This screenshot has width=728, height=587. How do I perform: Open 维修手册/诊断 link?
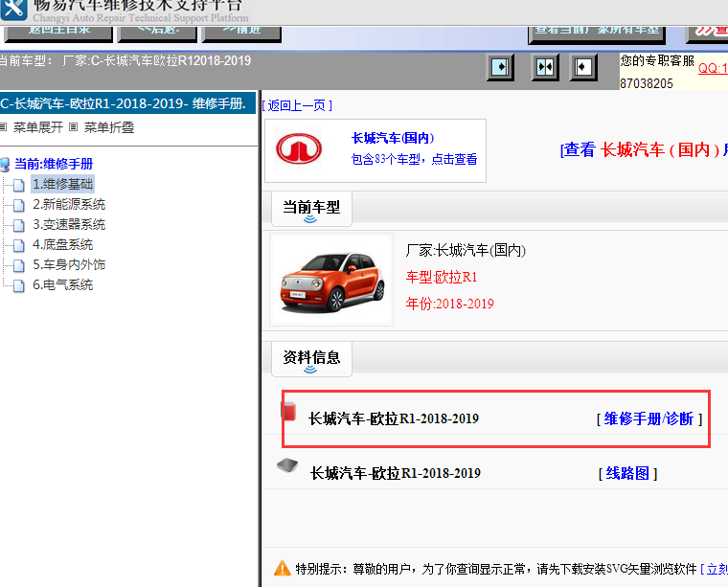(x=649, y=419)
